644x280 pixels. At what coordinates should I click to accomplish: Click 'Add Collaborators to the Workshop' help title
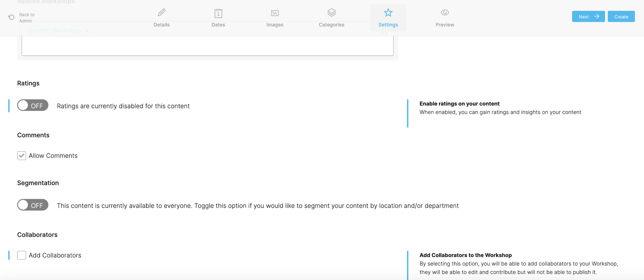pyautogui.click(x=465, y=255)
